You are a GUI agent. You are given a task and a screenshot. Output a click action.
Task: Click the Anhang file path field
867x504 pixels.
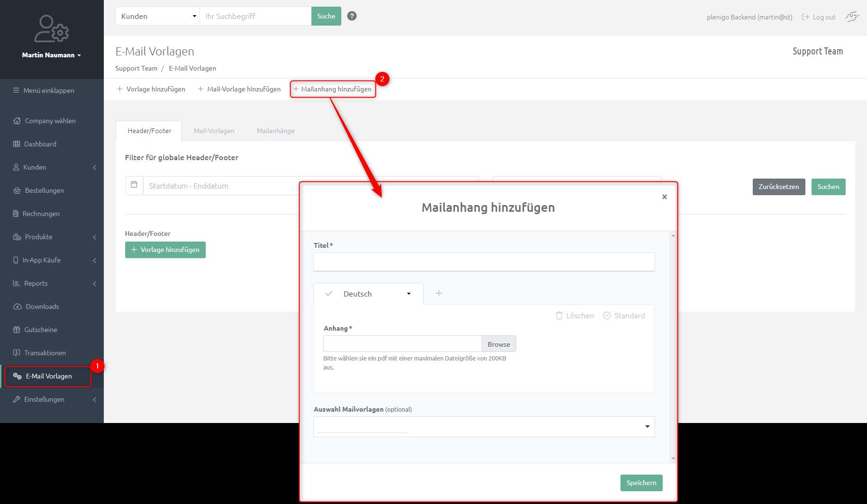pyautogui.click(x=402, y=344)
